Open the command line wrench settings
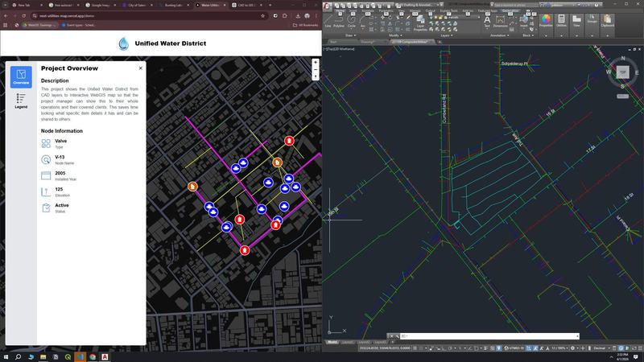644x362 pixels. 397,336
